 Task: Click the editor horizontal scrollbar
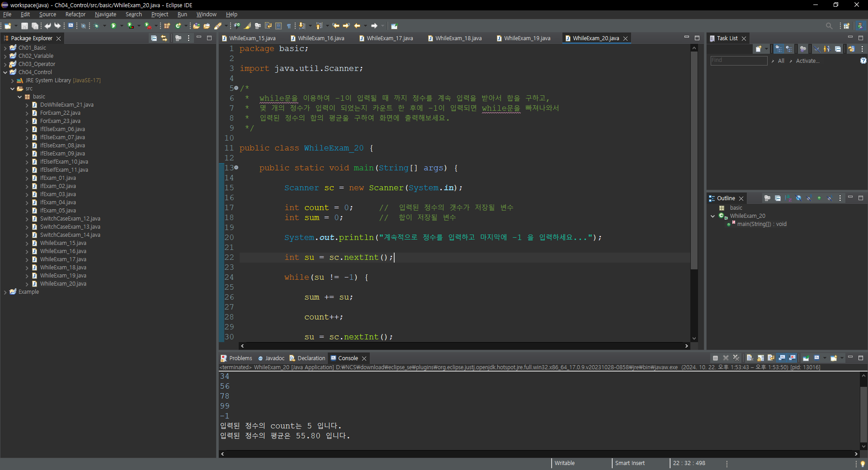pyautogui.click(x=464, y=346)
